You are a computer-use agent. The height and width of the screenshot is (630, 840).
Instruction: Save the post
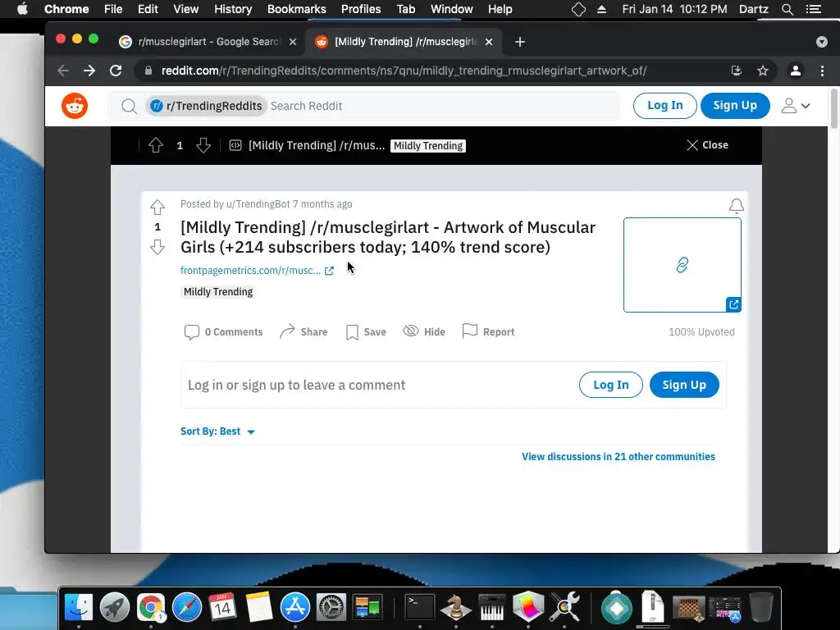click(x=366, y=332)
